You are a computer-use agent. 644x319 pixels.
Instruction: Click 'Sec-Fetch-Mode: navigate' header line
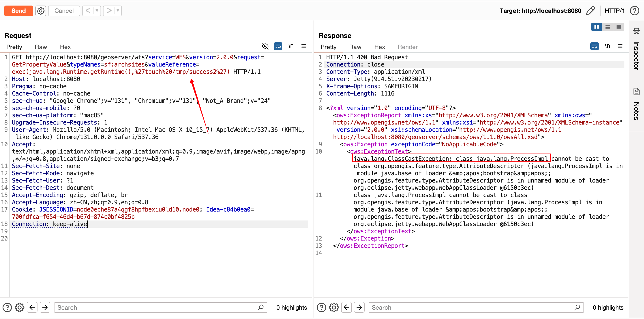[x=53, y=173]
